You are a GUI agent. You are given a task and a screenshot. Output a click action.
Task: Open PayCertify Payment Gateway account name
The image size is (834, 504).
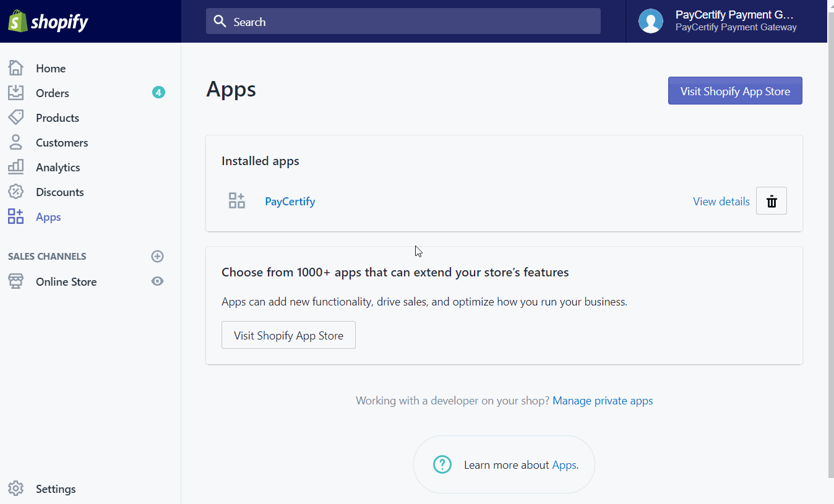736,21
